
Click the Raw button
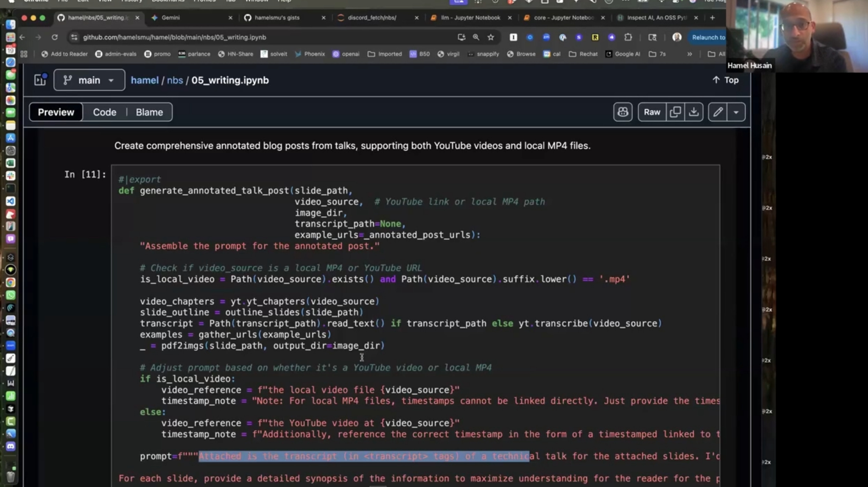coord(652,112)
